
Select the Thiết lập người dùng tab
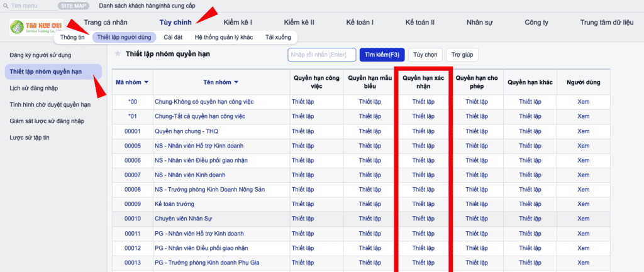coord(123,37)
